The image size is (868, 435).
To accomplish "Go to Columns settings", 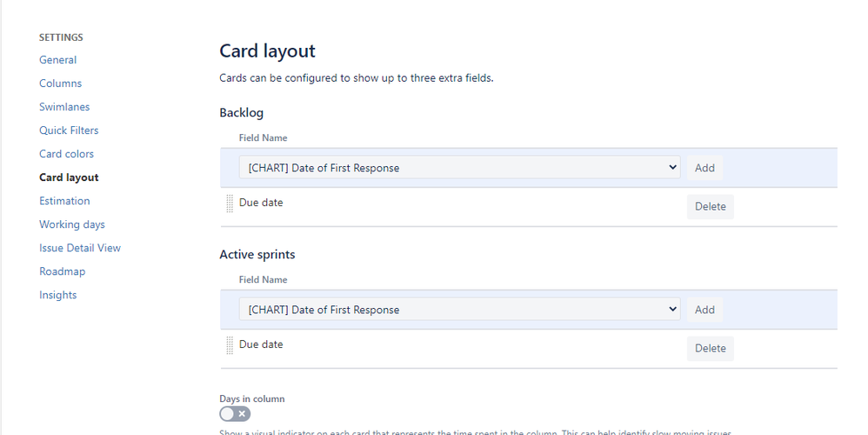I will [x=60, y=84].
